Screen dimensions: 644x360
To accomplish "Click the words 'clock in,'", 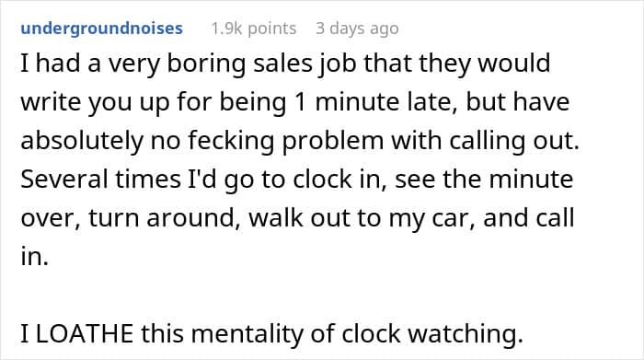I will (x=339, y=180).
